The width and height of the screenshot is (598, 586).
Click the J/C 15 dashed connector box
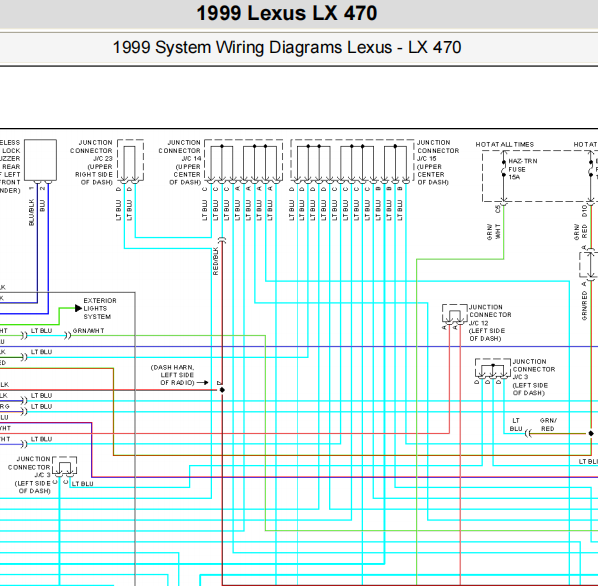(352, 160)
